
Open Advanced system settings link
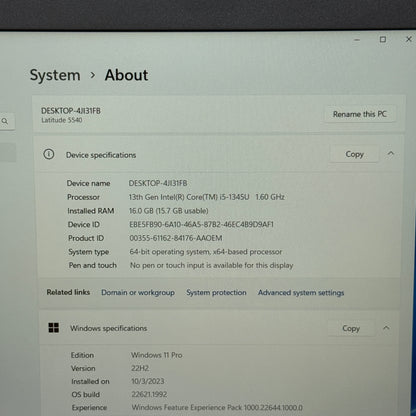coord(301,293)
